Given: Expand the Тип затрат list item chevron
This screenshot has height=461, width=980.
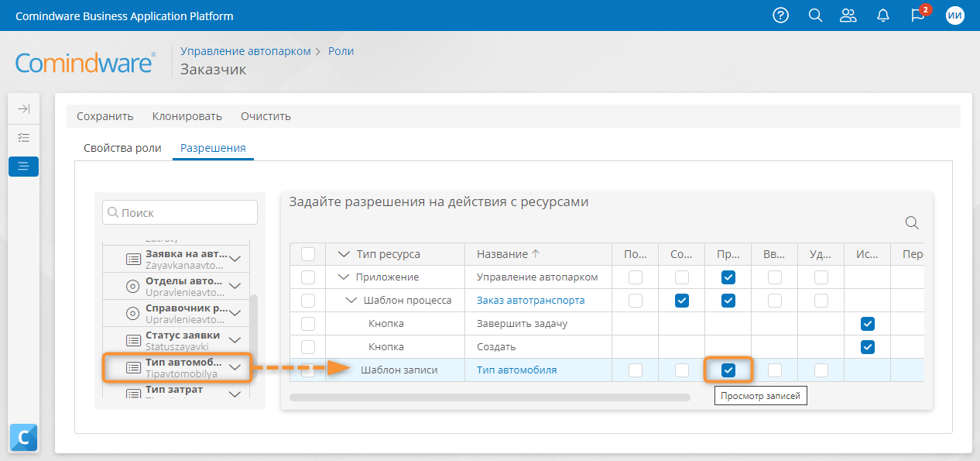Looking at the screenshot, I should [x=236, y=394].
